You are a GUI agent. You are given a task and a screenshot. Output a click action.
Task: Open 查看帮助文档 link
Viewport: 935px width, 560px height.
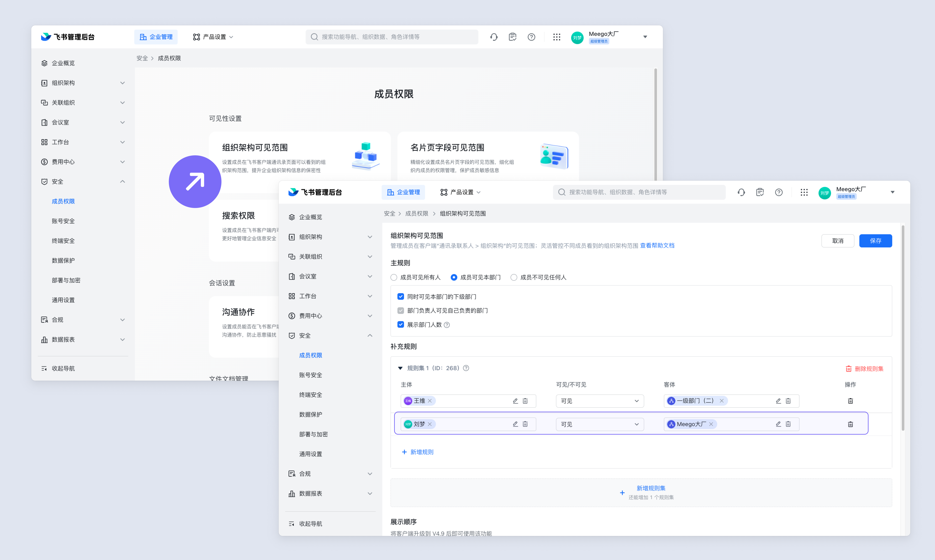coord(657,246)
